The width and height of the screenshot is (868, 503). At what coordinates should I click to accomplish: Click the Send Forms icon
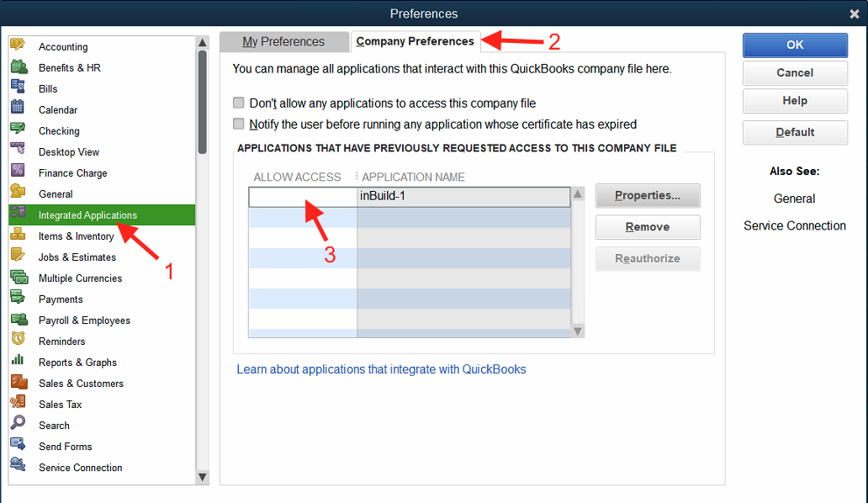click(x=18, y=445)
